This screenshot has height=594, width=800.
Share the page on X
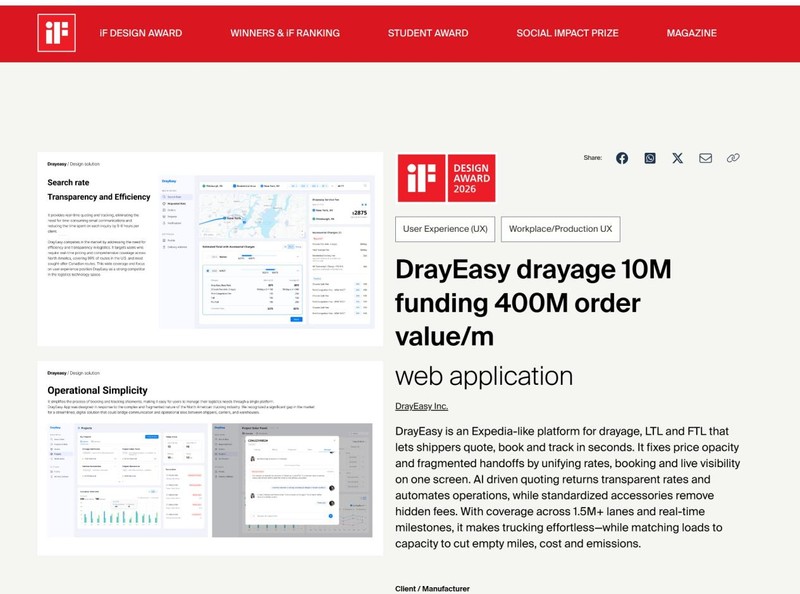tap(678, 158)
